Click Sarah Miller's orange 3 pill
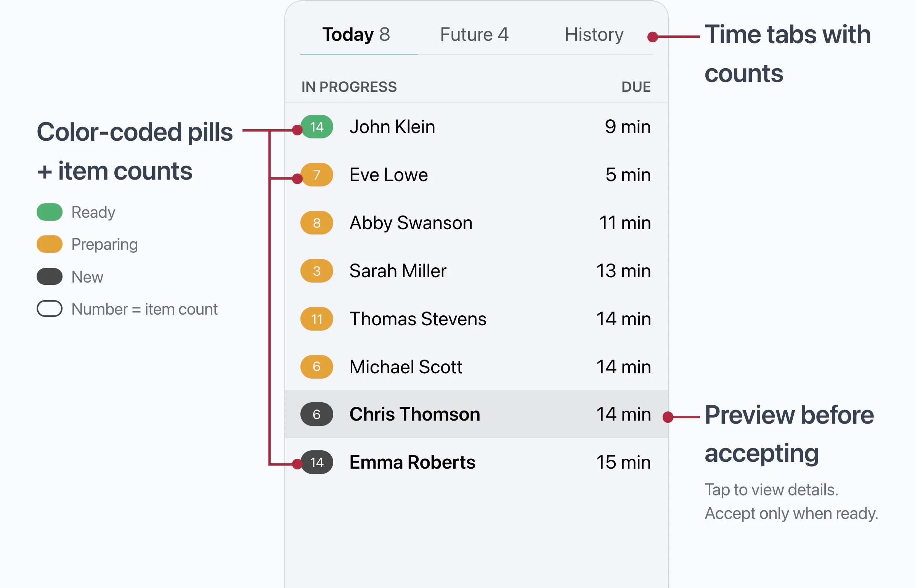The height and width of the screenshot is (588, 915). pos(316,271)
